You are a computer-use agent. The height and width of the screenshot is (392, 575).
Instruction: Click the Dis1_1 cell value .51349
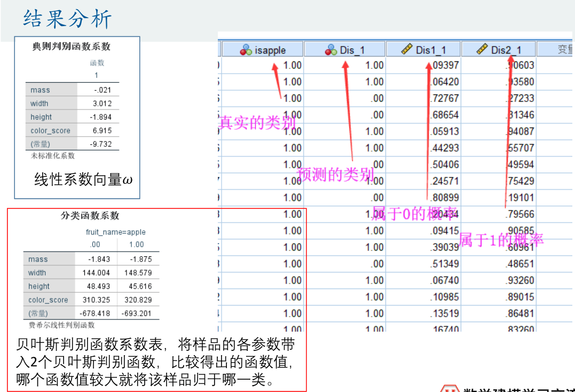(444, 264)
